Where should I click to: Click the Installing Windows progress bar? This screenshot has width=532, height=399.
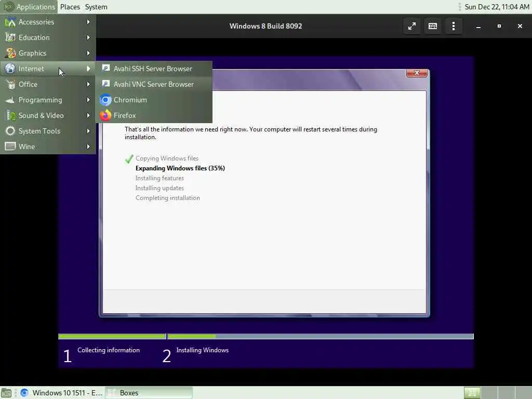pos(320,337)
